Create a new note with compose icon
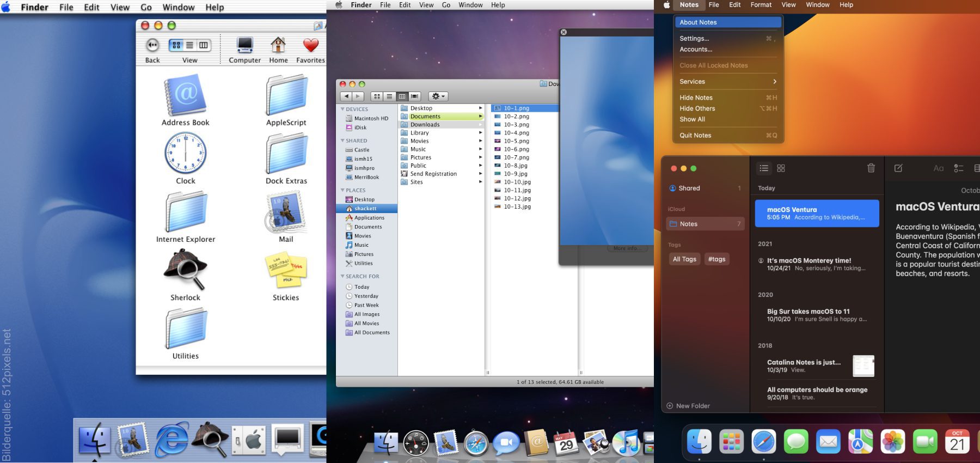980x463 pixels. point(898,168)
